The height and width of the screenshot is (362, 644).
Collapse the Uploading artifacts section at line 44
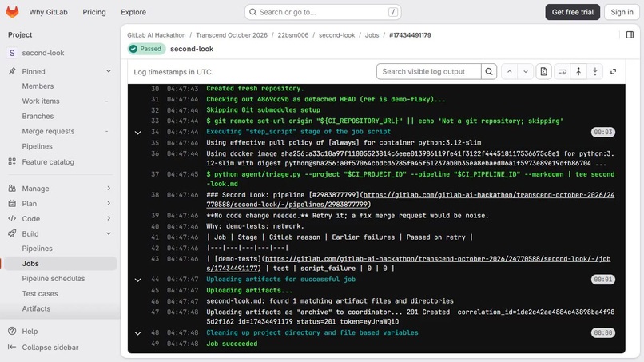[x=138, y=280]
